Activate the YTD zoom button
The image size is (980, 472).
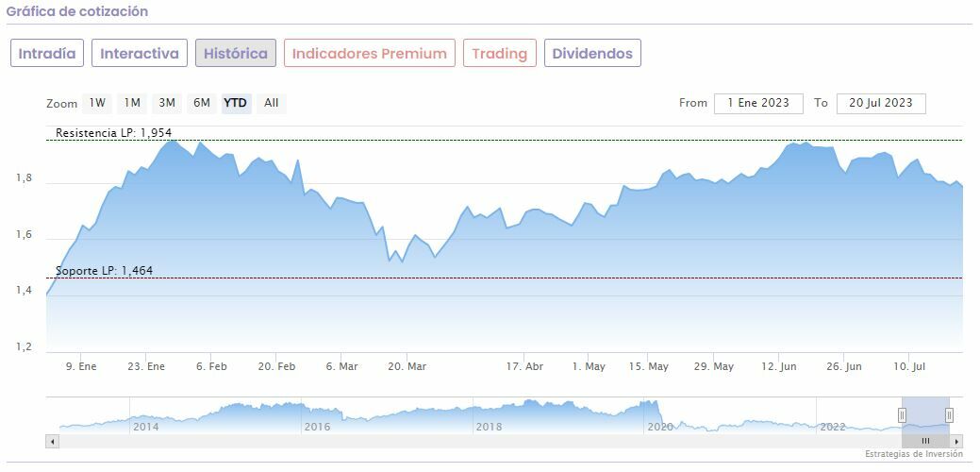[236, 103]
